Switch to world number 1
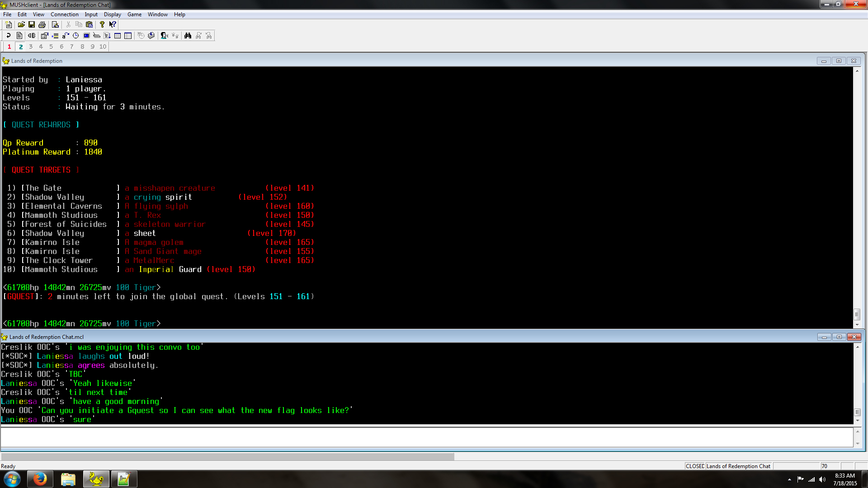 coord(9,47)
